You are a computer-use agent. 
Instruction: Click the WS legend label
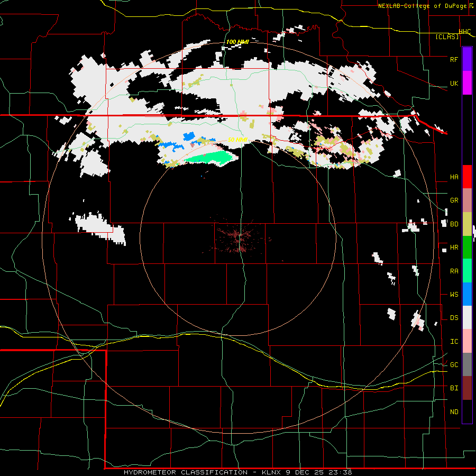454,294
